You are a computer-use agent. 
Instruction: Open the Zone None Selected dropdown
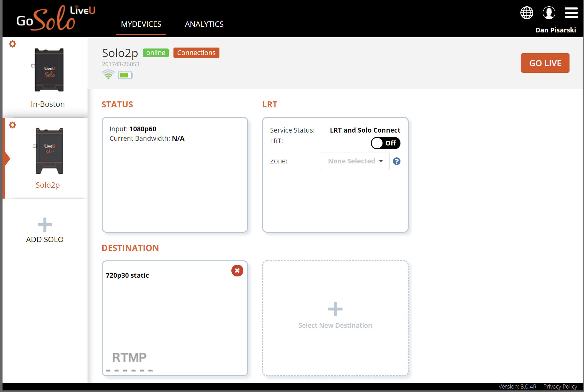[355, 161]
